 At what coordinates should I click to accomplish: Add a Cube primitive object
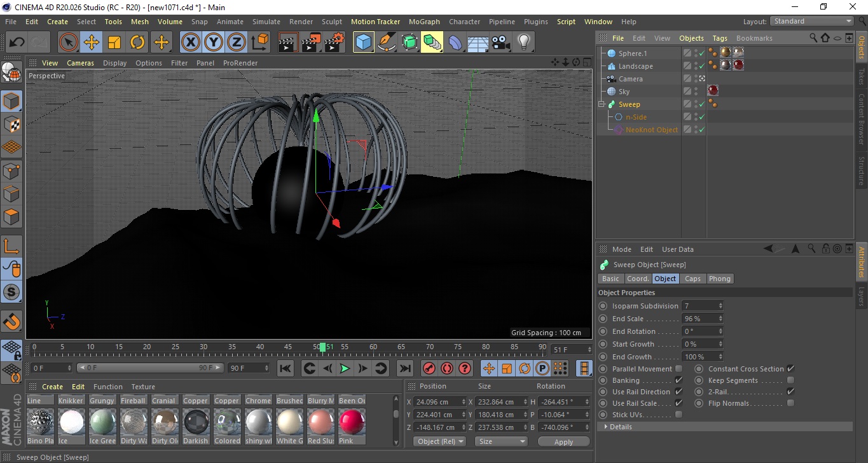coord(363,43)
